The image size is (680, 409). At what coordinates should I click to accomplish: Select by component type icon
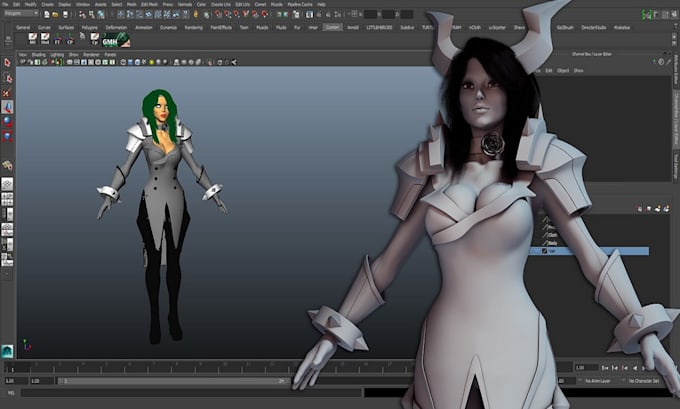click(x=101, y=14)
